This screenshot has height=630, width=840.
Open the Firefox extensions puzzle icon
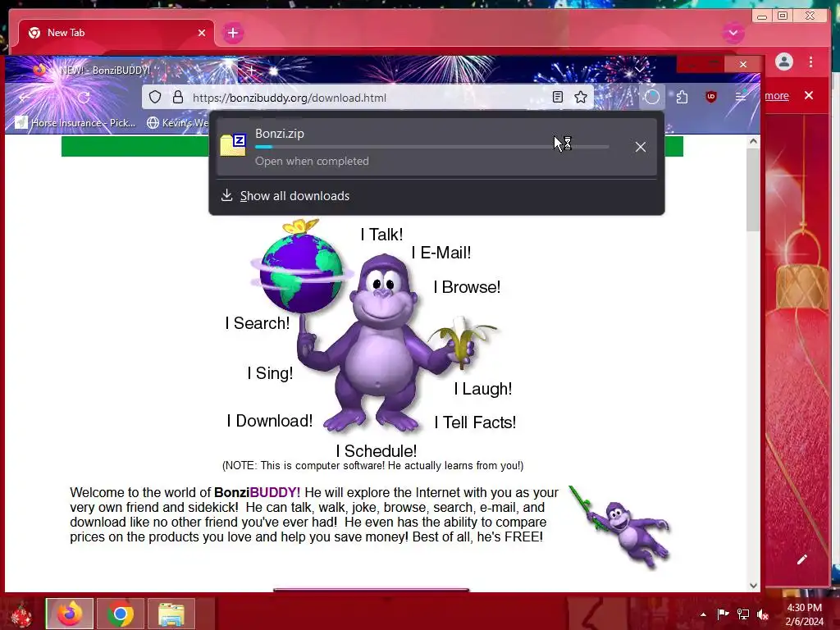coord(682,97)
